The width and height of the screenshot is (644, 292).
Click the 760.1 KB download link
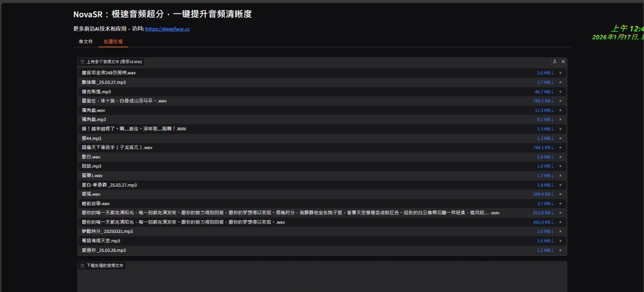[544, 101]
